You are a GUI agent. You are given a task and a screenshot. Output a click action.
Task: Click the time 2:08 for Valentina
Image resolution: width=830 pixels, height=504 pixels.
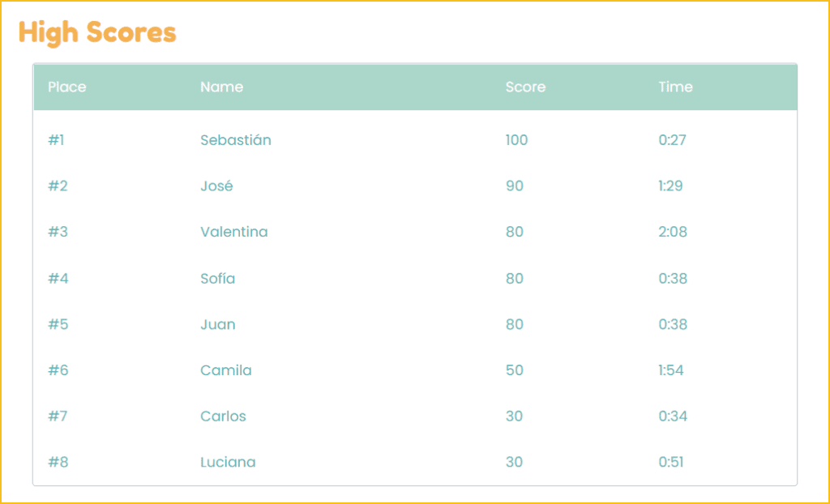[673, 232]
